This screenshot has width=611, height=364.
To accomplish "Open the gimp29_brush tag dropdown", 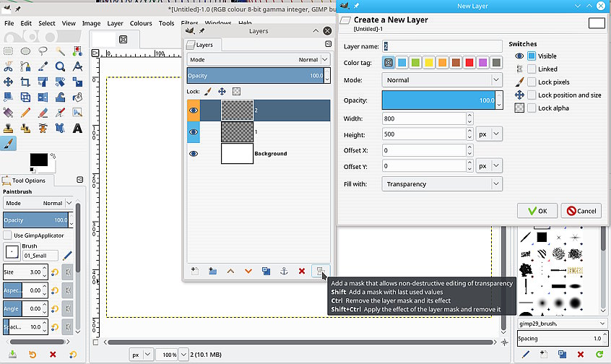I will 561,324.
